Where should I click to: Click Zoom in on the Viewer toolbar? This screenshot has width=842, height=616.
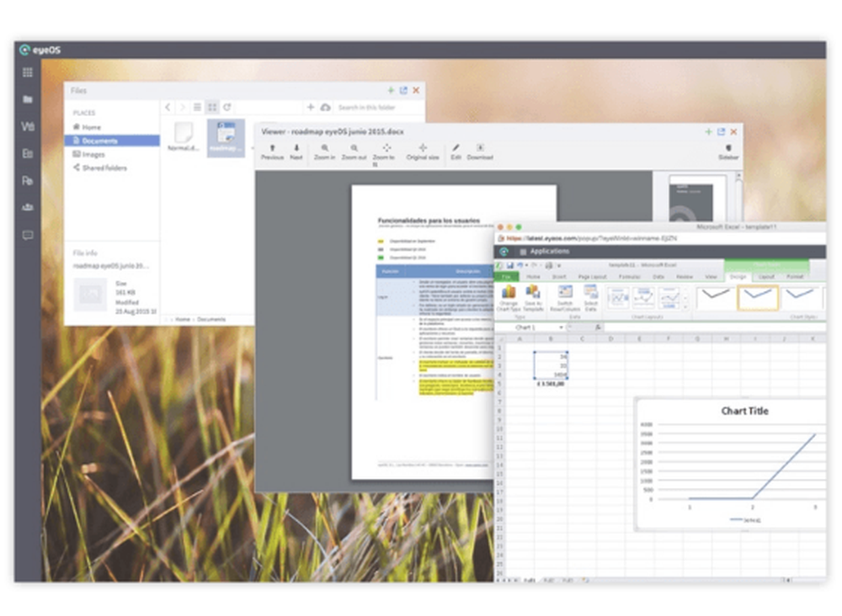pyautogui.click(x=325, y=151)
